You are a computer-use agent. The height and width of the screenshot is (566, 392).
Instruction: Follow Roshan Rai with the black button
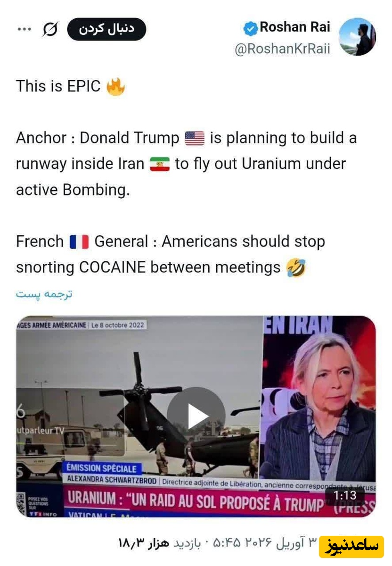(x=106, y=29)
